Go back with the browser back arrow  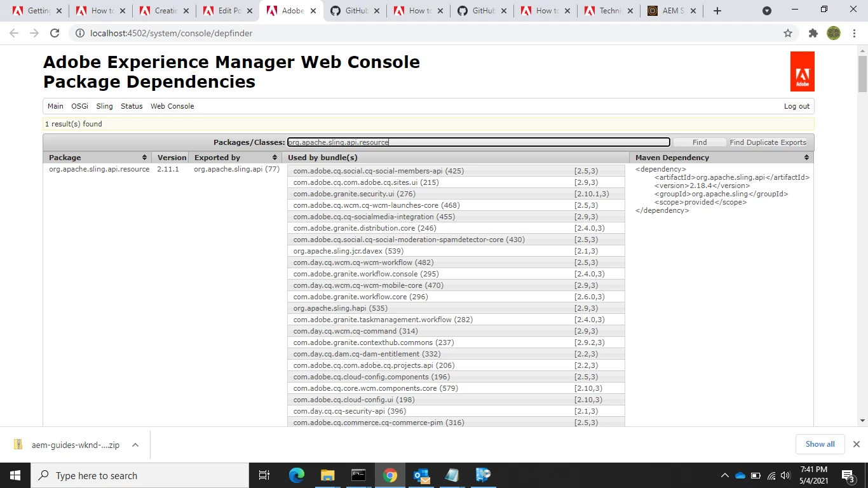click(x=14, y=33)
